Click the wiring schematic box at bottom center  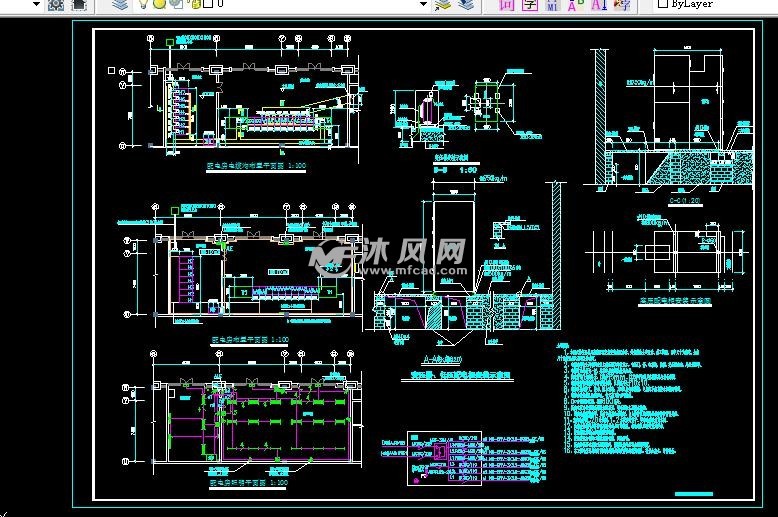444,458
